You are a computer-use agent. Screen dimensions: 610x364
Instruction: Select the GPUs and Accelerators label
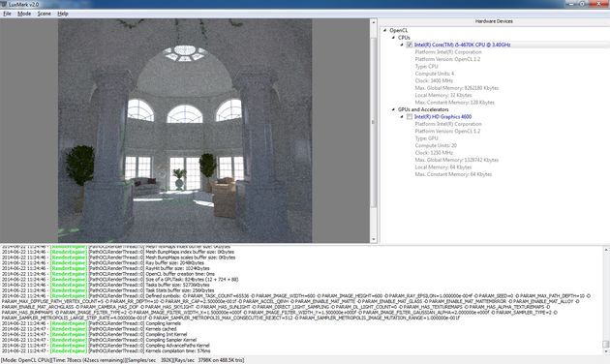tap(423, 109)
